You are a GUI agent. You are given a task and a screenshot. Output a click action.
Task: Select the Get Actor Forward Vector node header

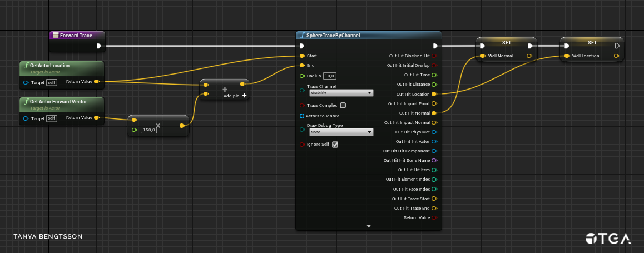(62, 104)
